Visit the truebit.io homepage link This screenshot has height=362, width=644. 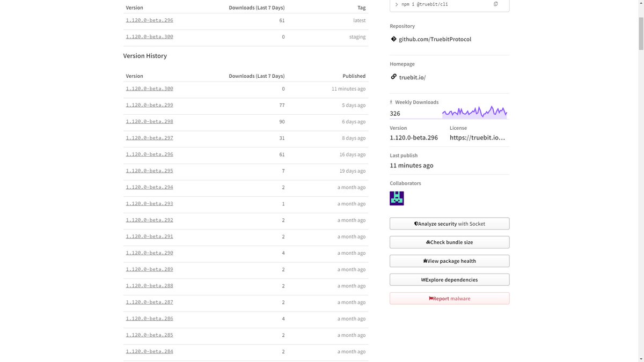(x=412, y=77)
